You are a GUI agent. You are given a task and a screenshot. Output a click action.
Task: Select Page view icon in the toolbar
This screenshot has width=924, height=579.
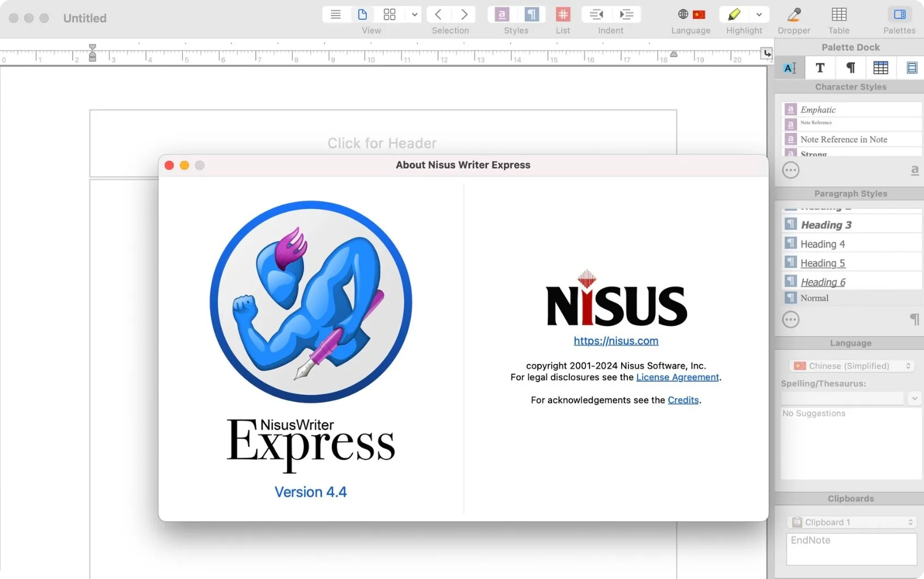(x=362, y=14)
